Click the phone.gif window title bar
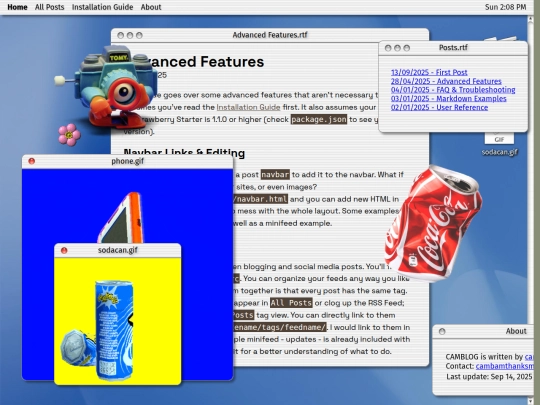Image resolution: width=540 pixels, height=405 pixels. coord(127,161)
